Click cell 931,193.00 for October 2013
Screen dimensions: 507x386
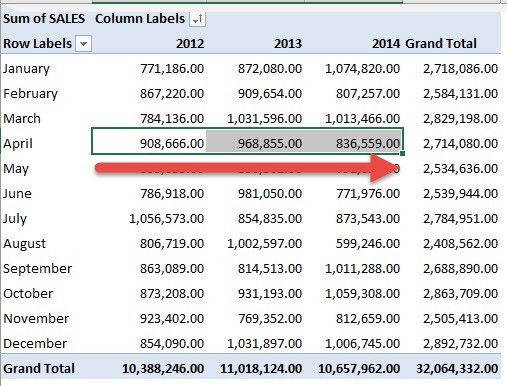270,294
